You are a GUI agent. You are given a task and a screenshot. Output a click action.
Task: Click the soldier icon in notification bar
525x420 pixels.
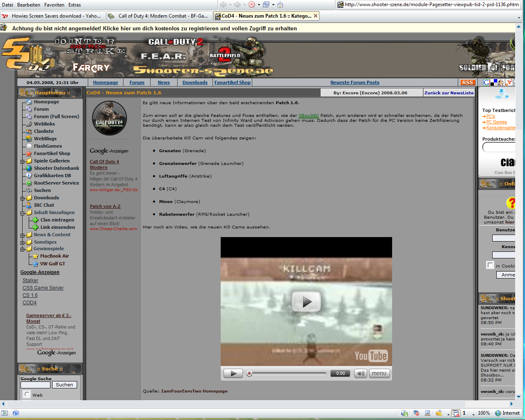[4, 28]
